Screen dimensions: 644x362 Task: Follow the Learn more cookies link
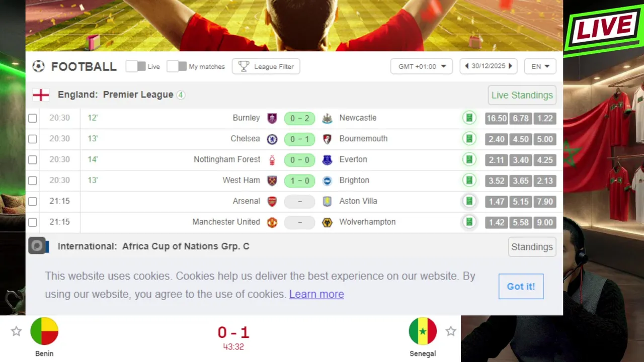pyautogui.click(x=316, y=294)
